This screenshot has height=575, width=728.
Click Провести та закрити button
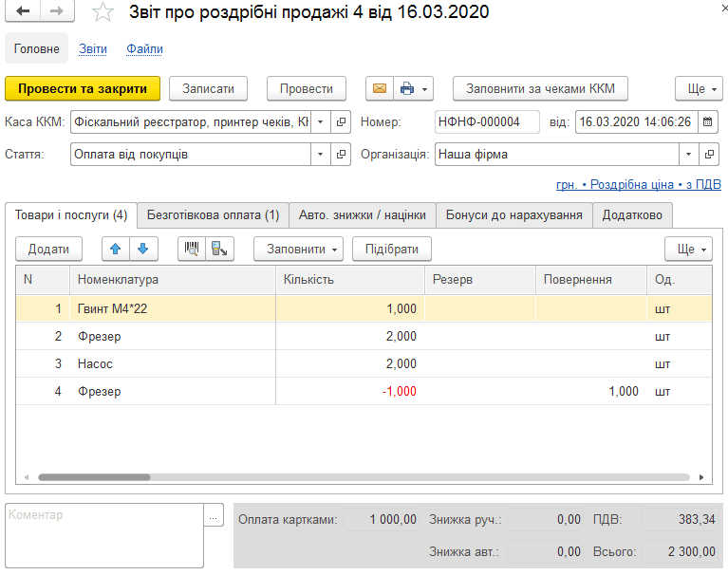[x=83, y=88]
